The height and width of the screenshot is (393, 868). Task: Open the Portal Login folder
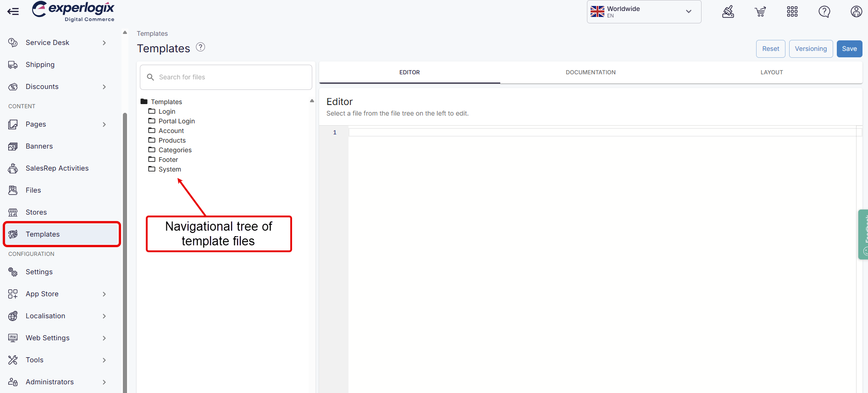177,121
